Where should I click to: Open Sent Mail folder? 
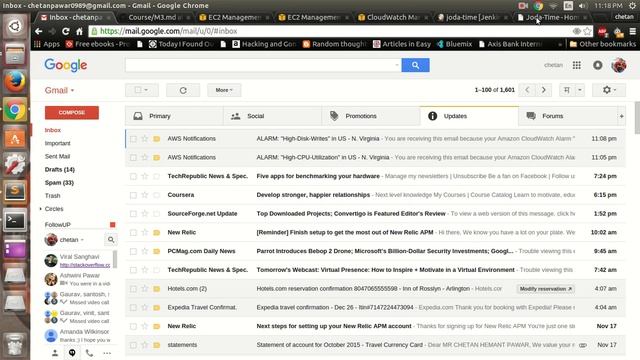57,156
